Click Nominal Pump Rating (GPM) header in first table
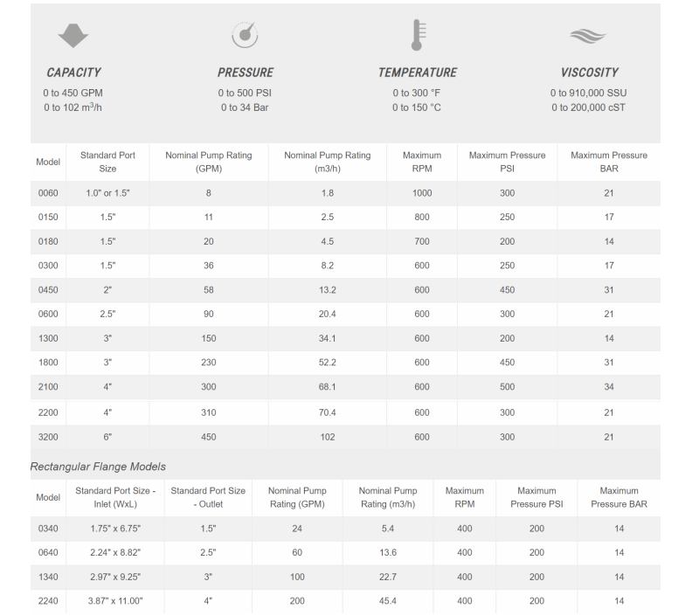 208,162
